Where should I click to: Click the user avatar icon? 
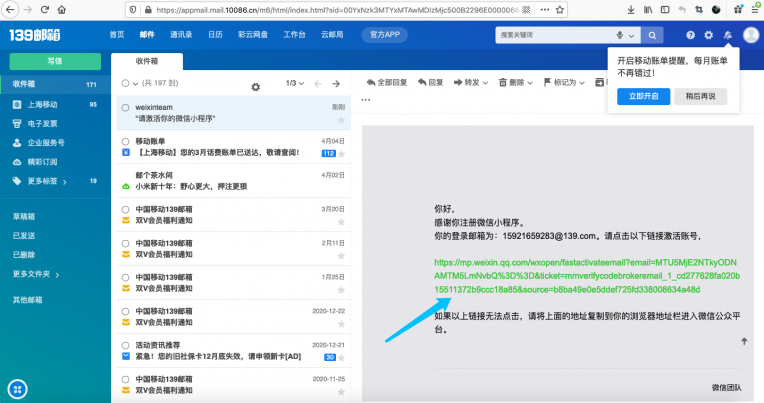point(751,35)
